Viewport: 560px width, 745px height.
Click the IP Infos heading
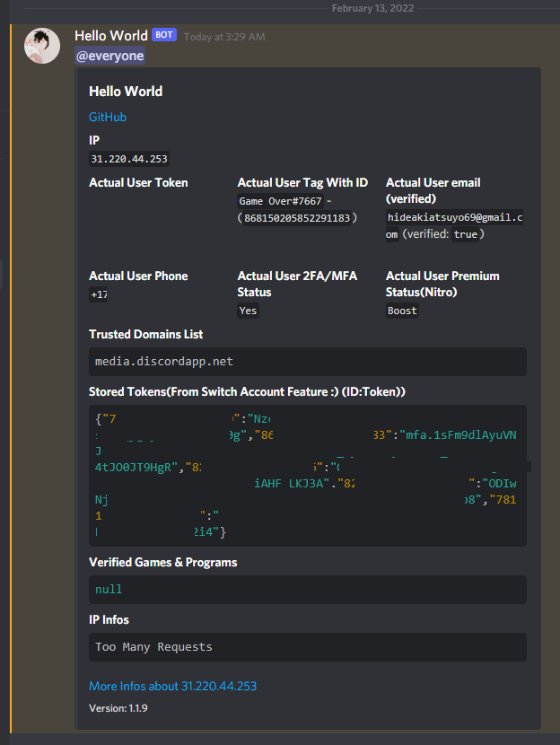[x=109, y=619]
